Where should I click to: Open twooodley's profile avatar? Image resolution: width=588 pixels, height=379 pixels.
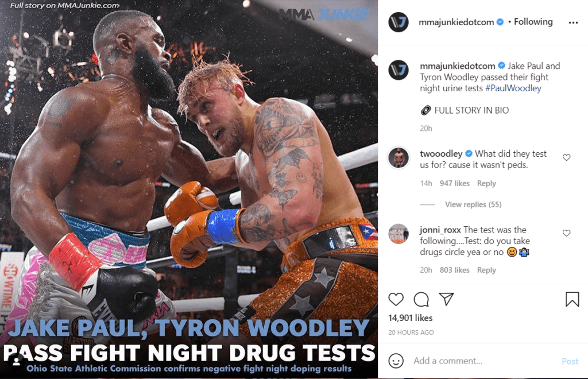[x=399, y=158]
